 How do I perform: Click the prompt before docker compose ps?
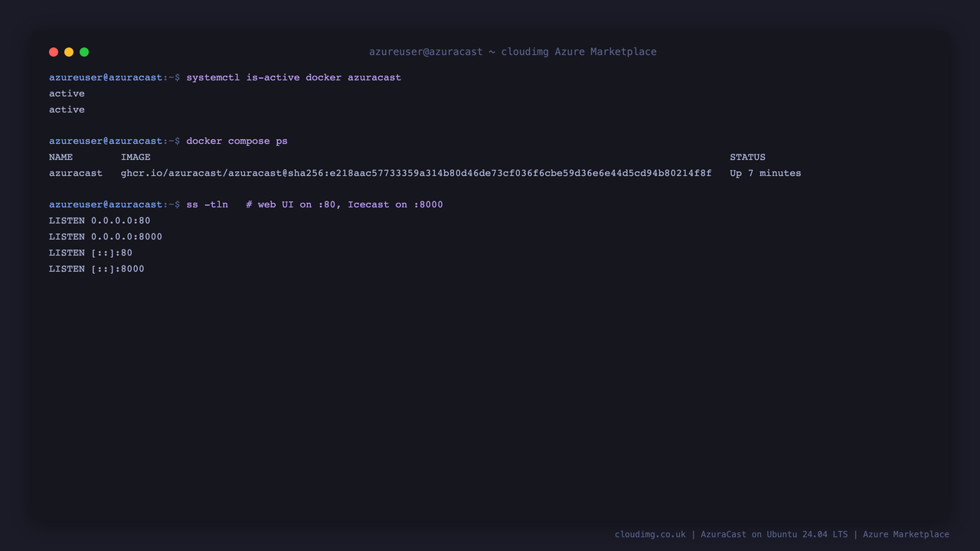tap(115, 141)
